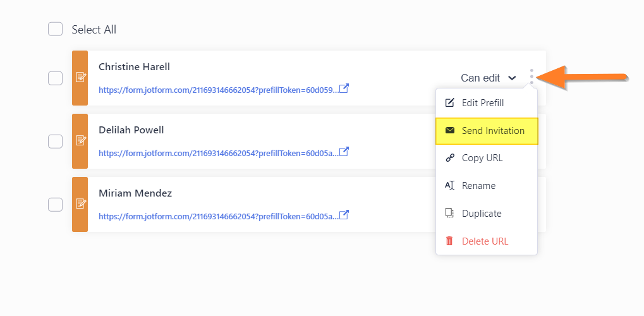Open Miriam Mendez's prefill form URL
The width and height of the screenshot is (644, 316).
(x=219, y=216)
